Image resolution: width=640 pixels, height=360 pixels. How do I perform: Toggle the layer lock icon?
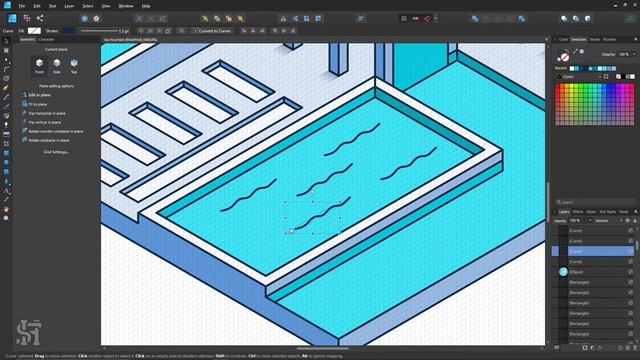[635, 220]
